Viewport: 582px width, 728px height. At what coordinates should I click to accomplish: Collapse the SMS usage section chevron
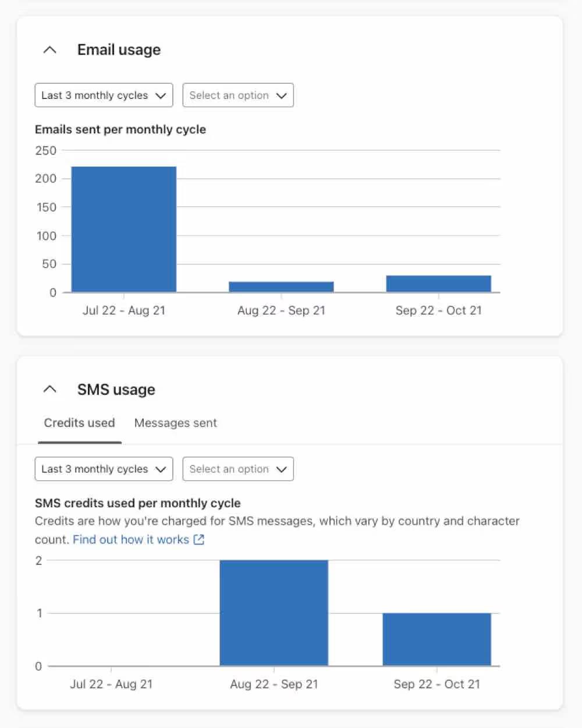[x=50, y=388]
